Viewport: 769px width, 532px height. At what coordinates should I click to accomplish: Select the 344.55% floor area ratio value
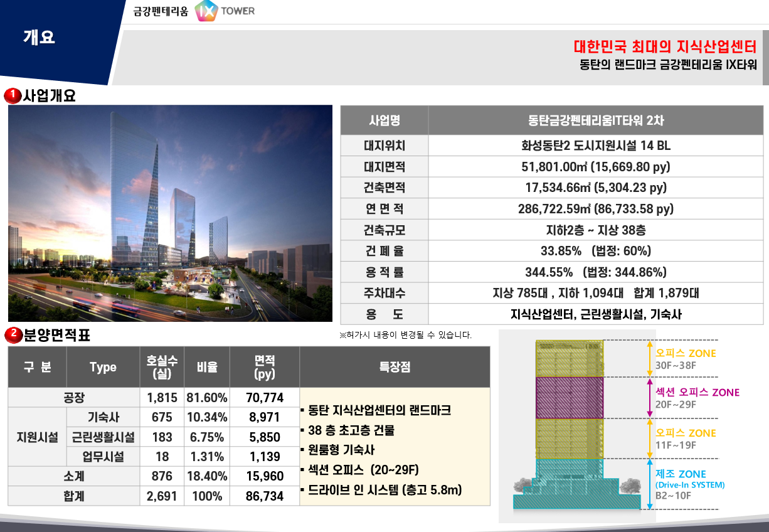[x=596, y=272]
